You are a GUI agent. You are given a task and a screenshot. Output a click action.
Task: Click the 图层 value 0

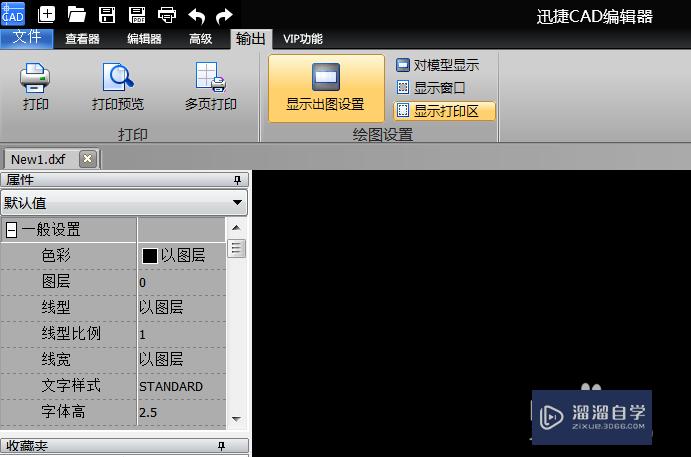182,282
